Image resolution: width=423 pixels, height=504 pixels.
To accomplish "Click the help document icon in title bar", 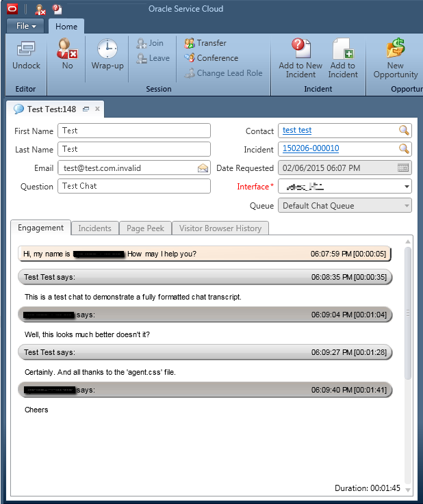I will (x=57, y=9).
